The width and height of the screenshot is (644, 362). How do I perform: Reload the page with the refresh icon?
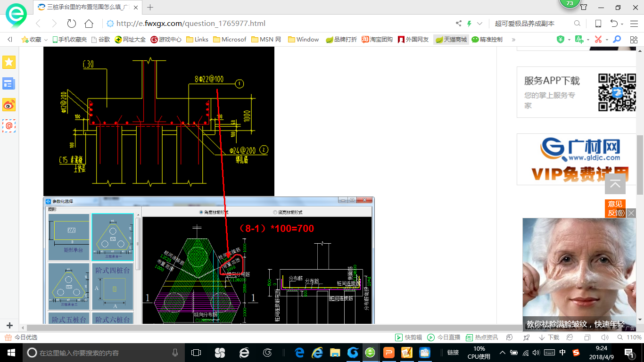[72, 24]
